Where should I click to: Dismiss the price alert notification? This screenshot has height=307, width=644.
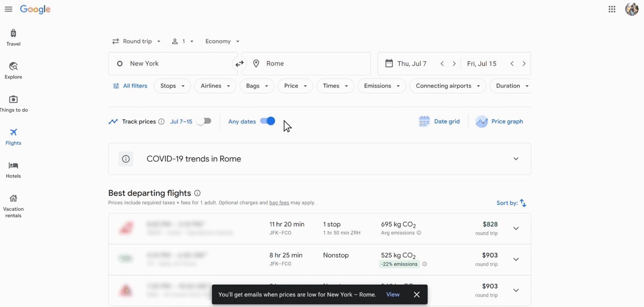[x=417, y=295]
